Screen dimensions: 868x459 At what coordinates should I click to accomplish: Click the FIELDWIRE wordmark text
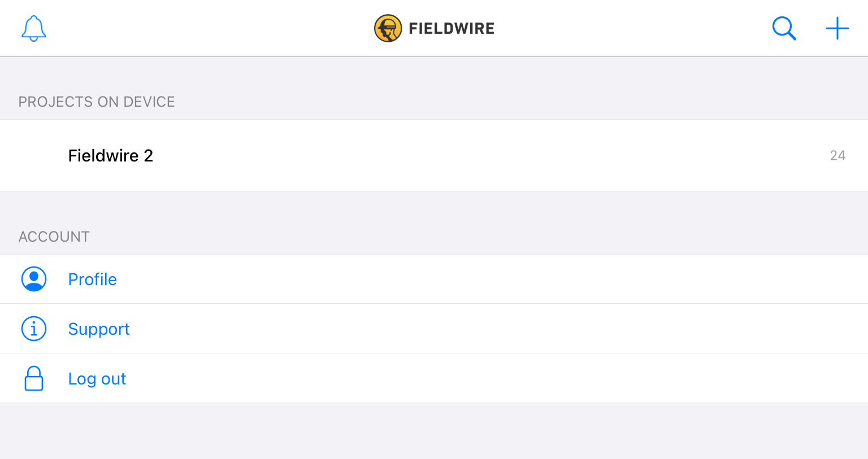point(452,28)
